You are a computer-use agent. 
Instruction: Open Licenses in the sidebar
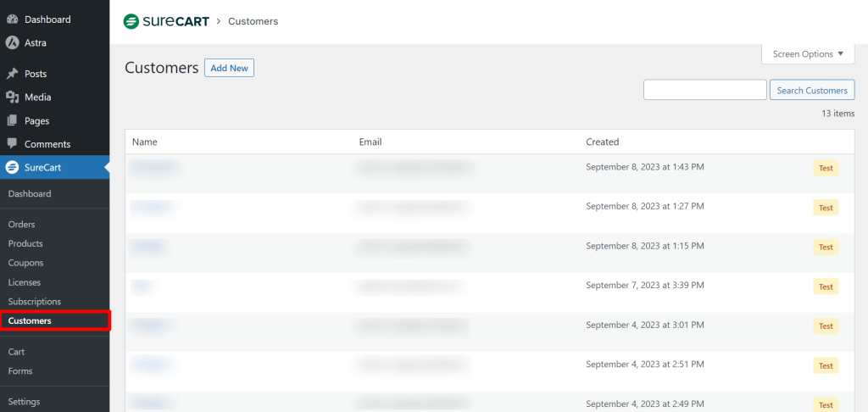click(x=25, y=282)
